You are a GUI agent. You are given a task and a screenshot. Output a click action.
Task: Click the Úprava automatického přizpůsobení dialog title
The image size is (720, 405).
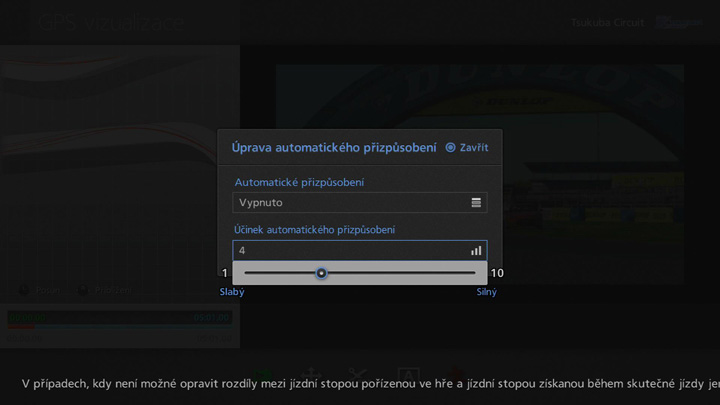334,148
